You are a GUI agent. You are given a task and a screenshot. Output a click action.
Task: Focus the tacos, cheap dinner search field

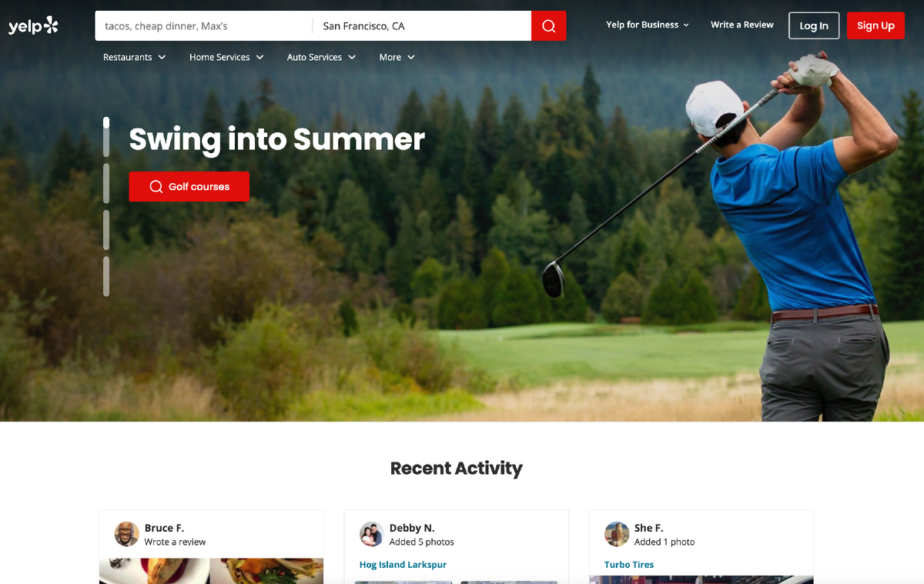pos(204,26)
